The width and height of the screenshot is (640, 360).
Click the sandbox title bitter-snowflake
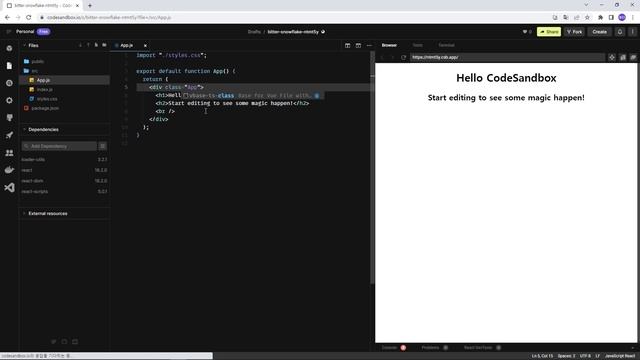click(293, 31)
